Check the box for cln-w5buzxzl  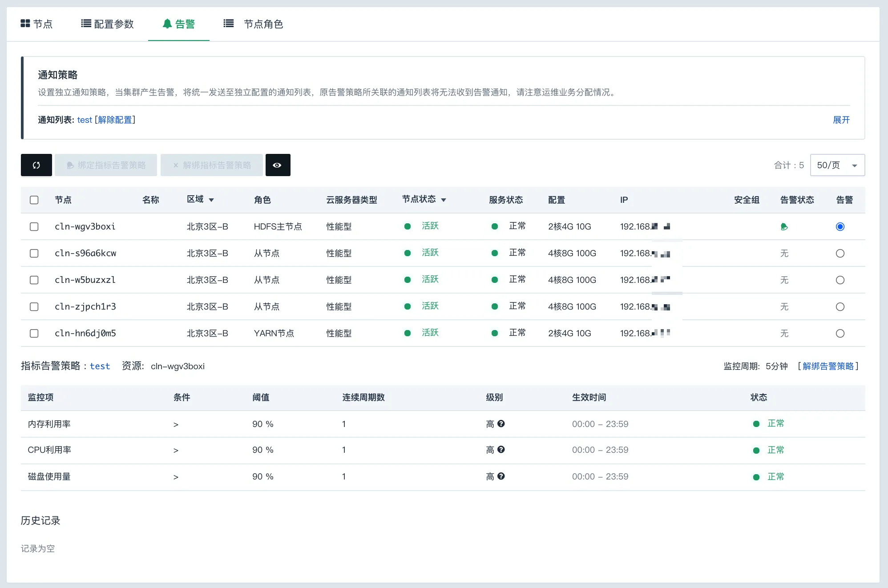point(34,280)
